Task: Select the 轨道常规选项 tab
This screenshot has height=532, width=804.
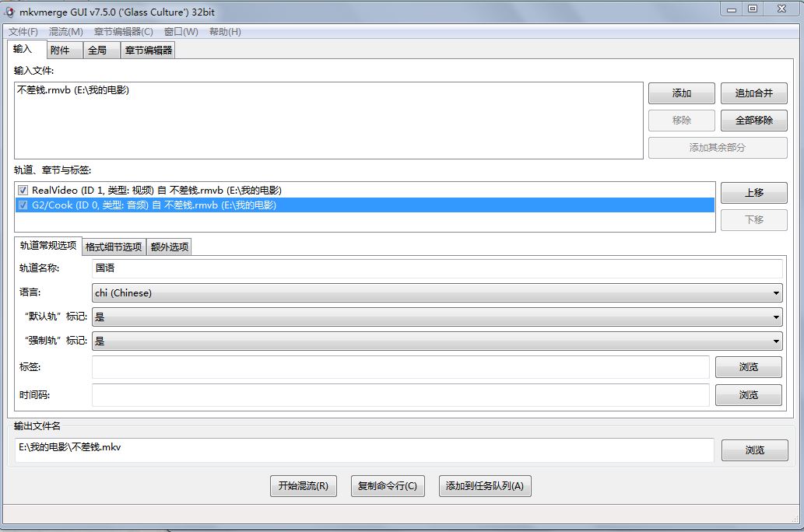Action: (x=48, y=246)
